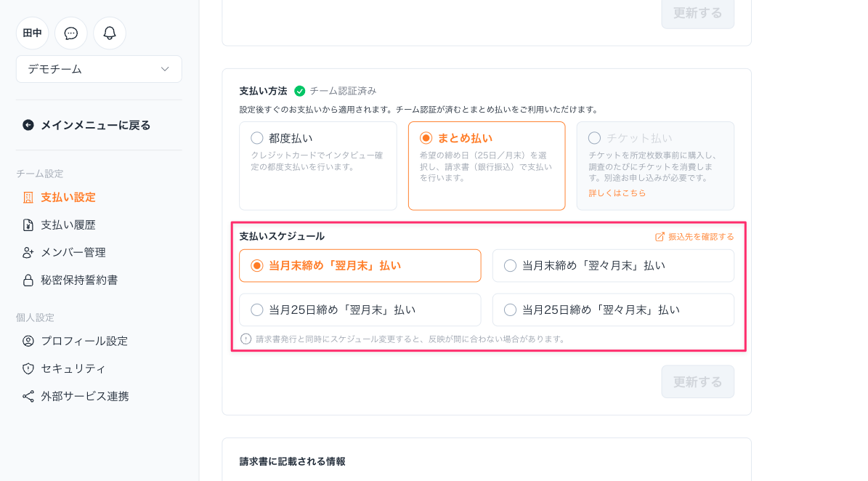Go to プロフィール設定 in sidebar

[x=84, y=341]
